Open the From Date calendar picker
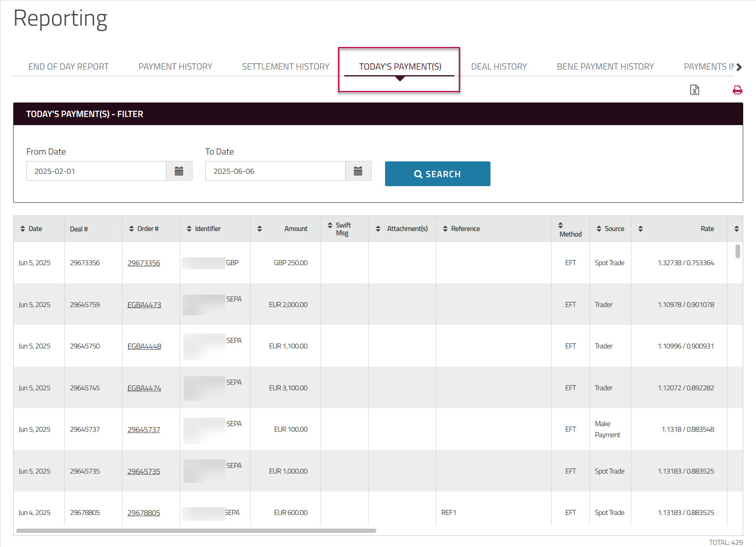 (x=179, y=171)
